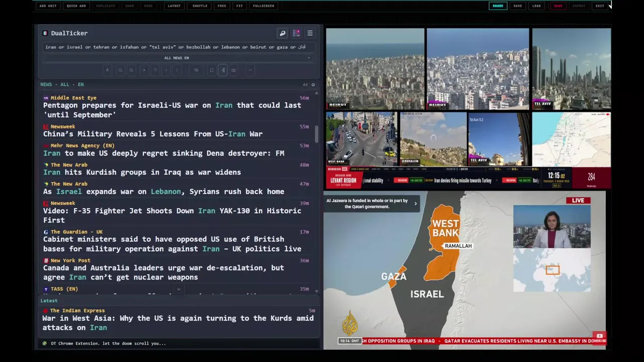
Task: Click the camera snapshot icon
Action: click(233, 70)
